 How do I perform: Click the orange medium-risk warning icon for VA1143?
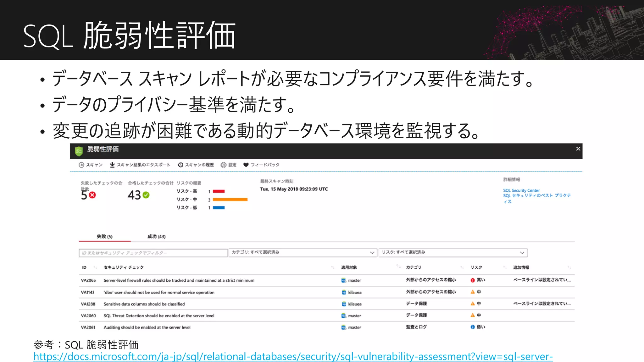click(473, 292)
